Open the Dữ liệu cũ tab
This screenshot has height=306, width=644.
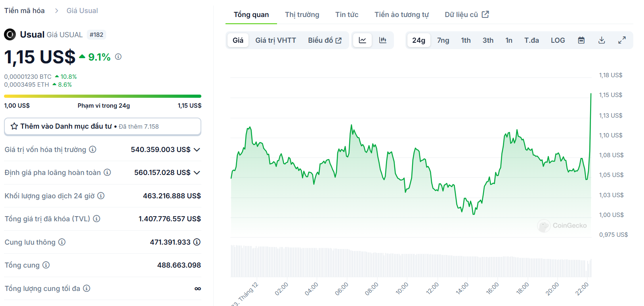(x=466, y=15)
